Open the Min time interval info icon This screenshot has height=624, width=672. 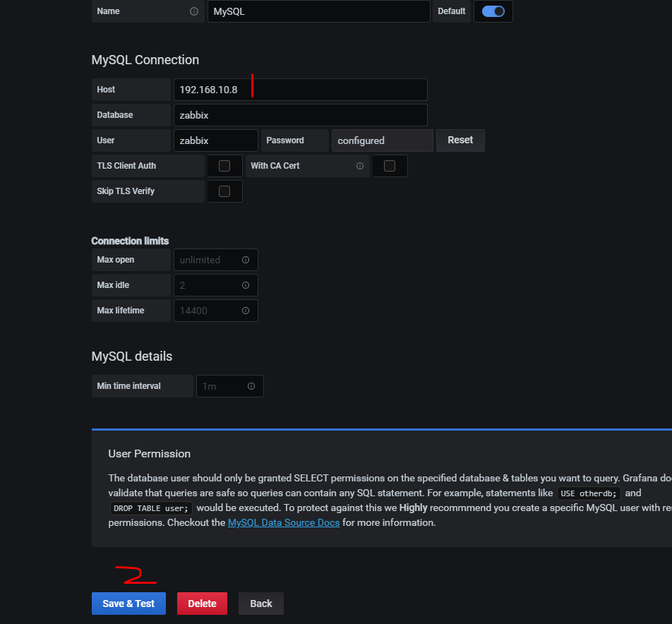(251, 386)
